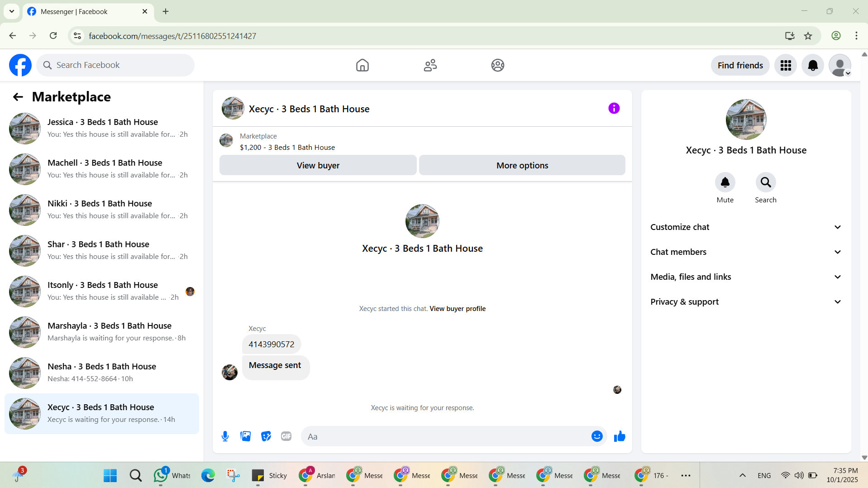Choose a sticker with the sticker icon
This screenshot has width=868, height=488.
[x=266, y=436]
